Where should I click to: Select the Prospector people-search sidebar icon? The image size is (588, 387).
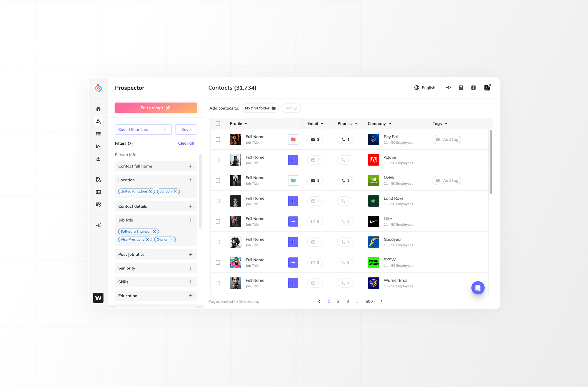pyautogui.click(x=98, y=121)
